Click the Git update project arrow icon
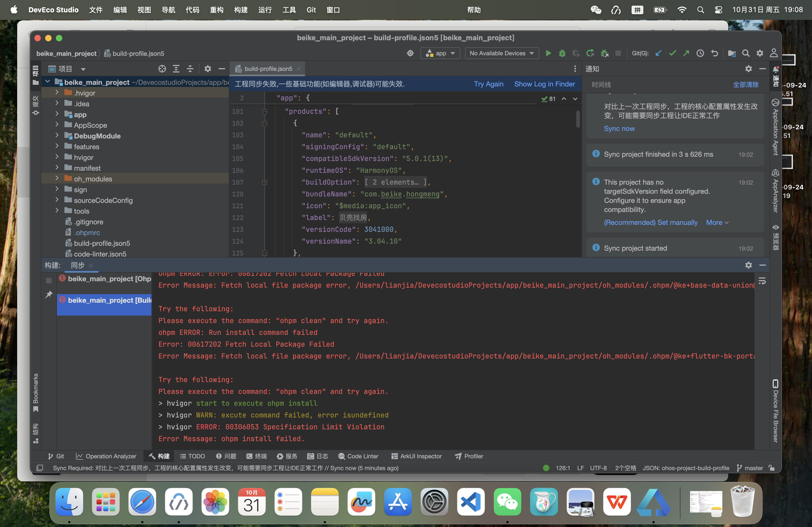 pos(658,53)
